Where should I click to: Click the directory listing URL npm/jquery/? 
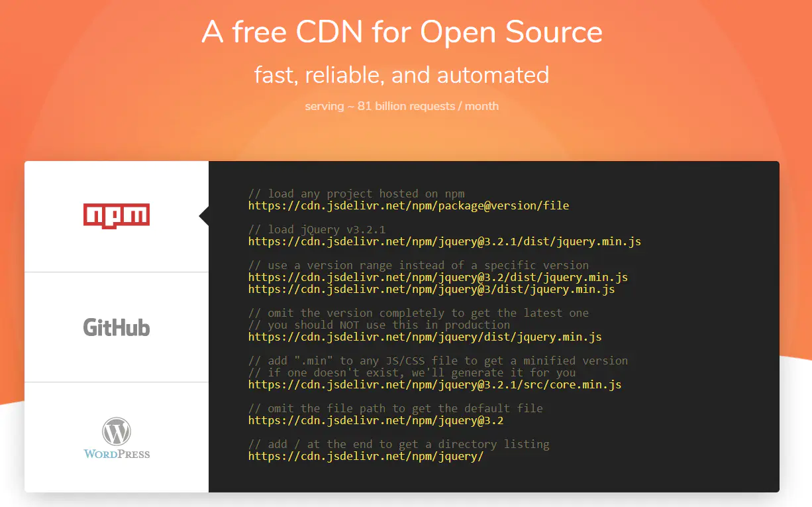(x=366, y=456)
